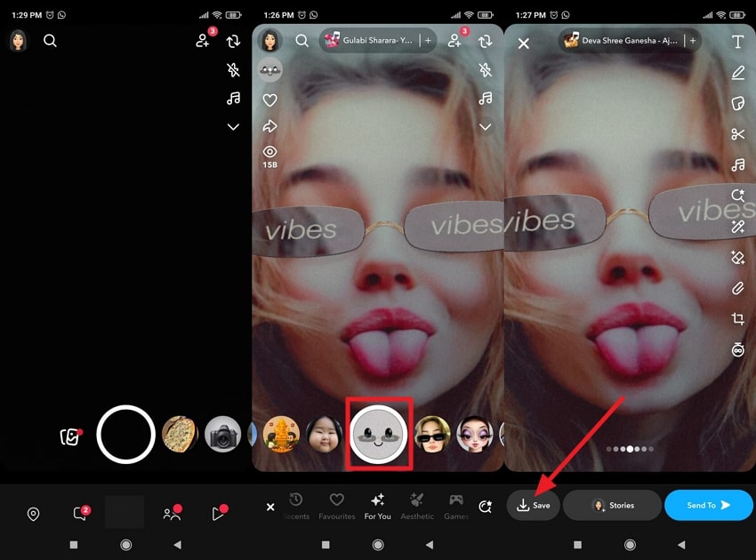Tap search icon in left camera screen
Screen dimensions: 756x560
click(x=50, y=41)
